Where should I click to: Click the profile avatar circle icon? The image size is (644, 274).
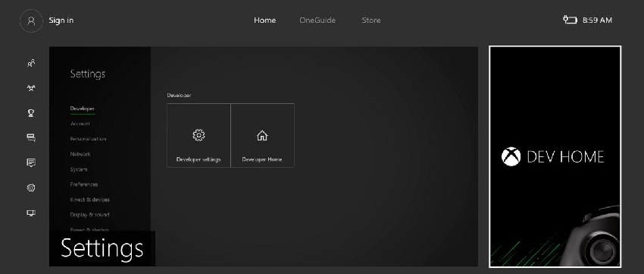(31, 20)
